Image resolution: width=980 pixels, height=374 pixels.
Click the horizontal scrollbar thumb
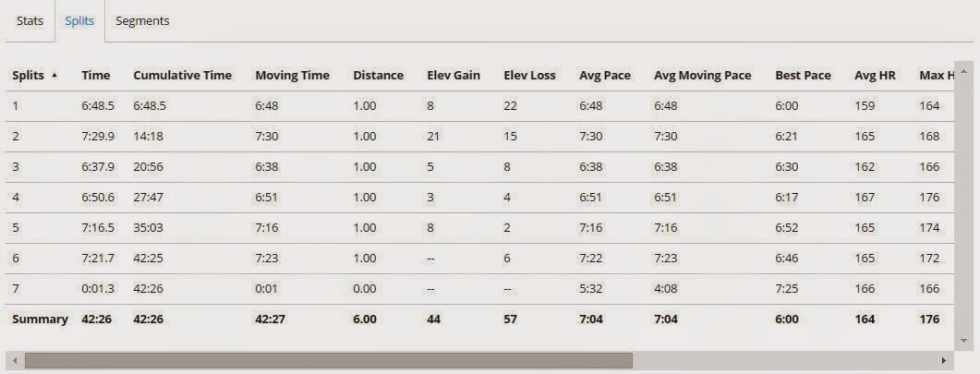point(328,360)
